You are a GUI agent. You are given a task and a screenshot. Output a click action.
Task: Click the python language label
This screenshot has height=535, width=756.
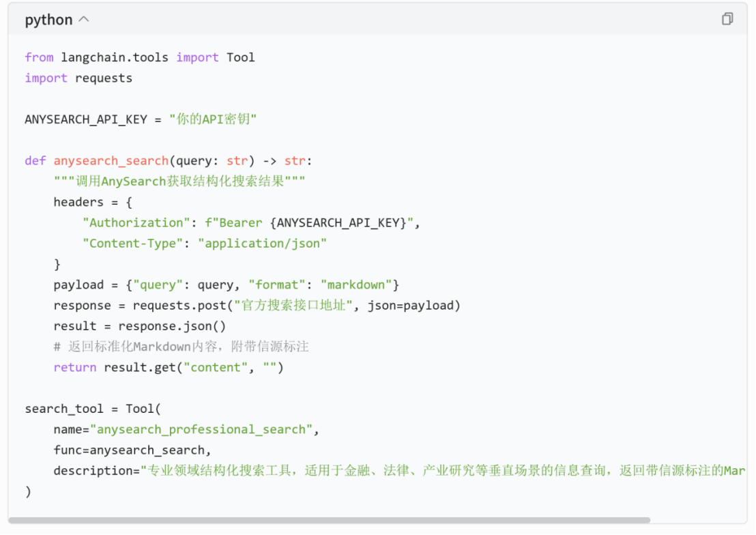coord(48,20)
